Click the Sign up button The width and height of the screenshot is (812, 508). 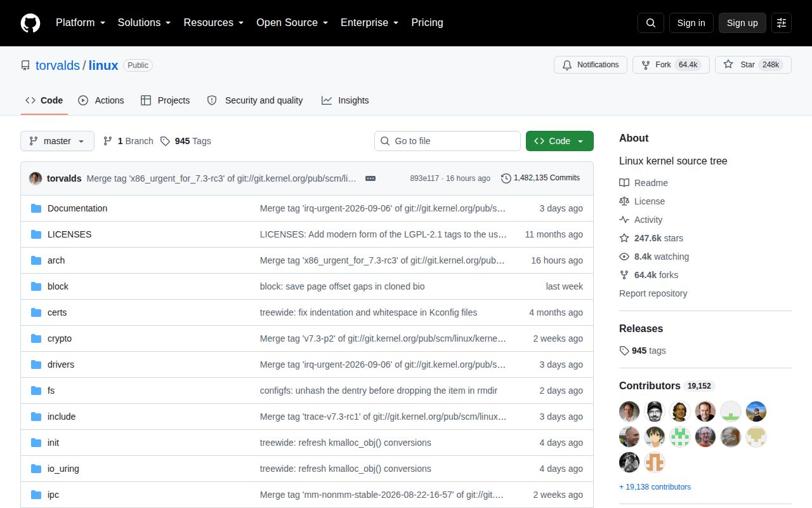click(x=742, y=23)
